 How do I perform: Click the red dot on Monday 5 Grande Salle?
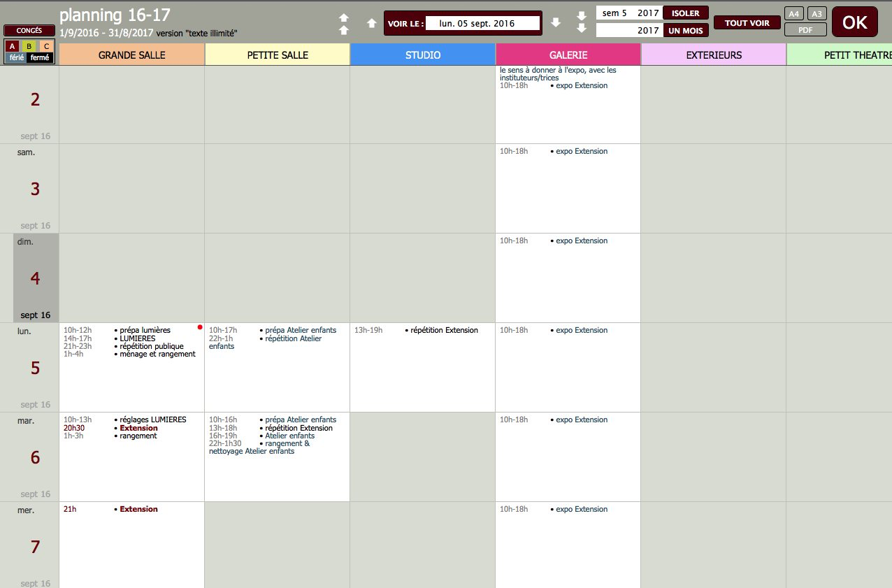pyautogui.click(x=200, y=327)
